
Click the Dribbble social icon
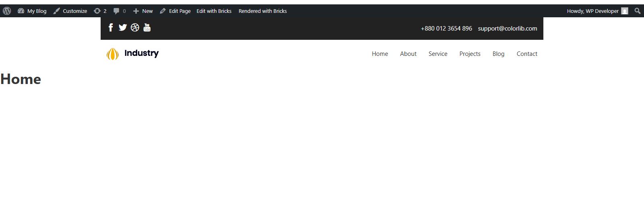(135, 27)
